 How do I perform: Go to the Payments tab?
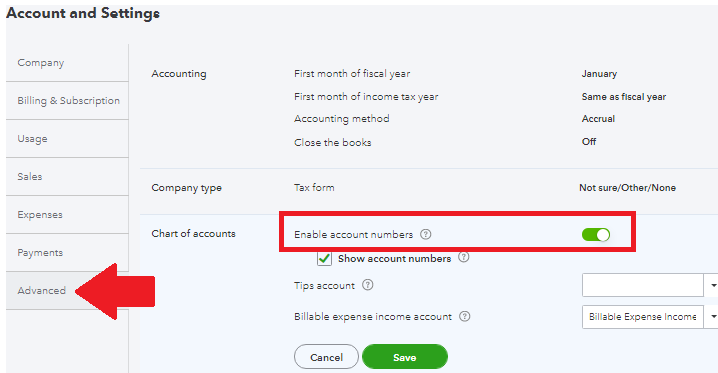tap(67, 253)
